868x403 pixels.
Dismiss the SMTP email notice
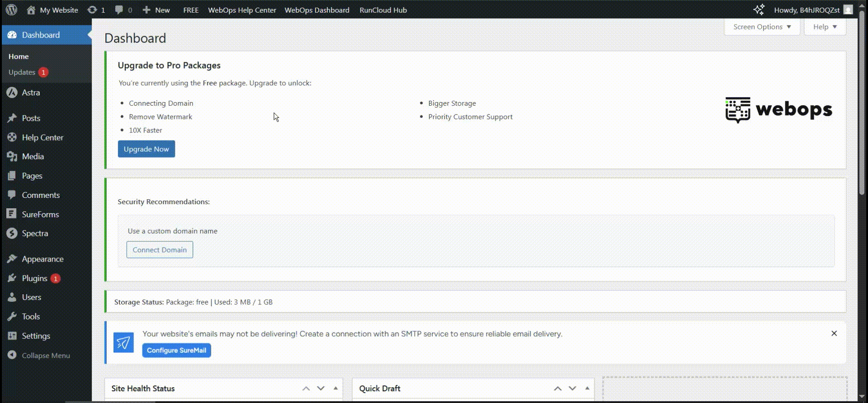point(834,333)
